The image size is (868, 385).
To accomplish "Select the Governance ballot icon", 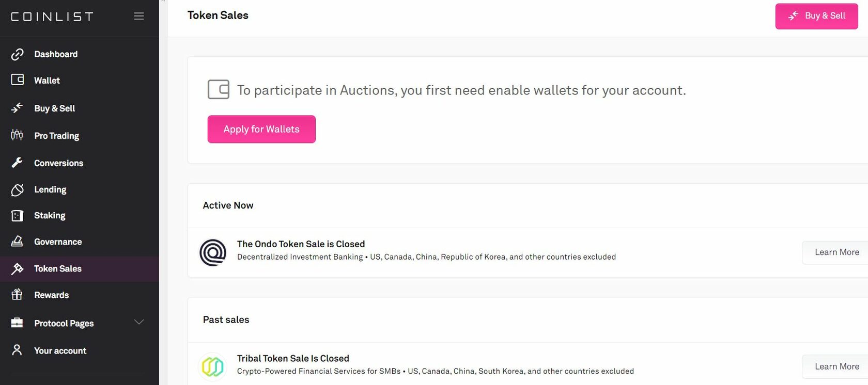I will (x=17, y=241).
